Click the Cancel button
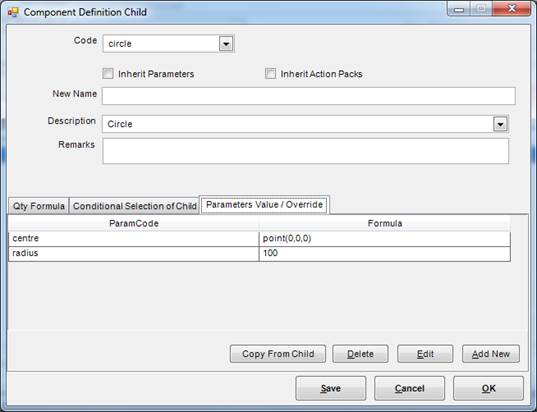Viewport: 537px width, 412px height. point(410,388)
